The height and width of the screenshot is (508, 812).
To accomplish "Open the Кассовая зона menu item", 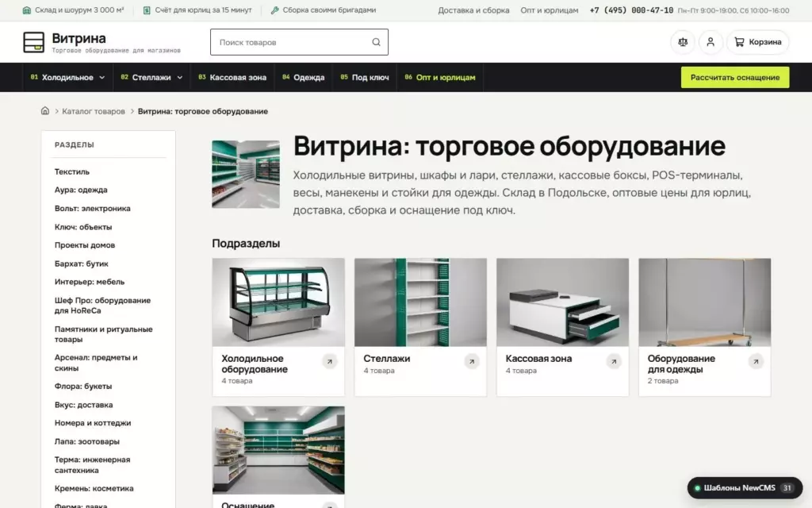I will [232, 77].
